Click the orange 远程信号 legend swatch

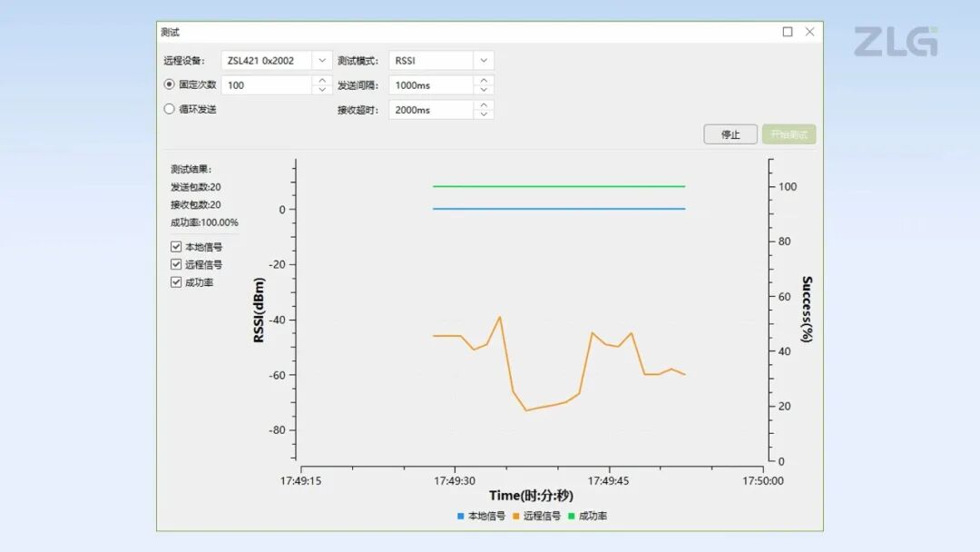(x=515, y=516)
